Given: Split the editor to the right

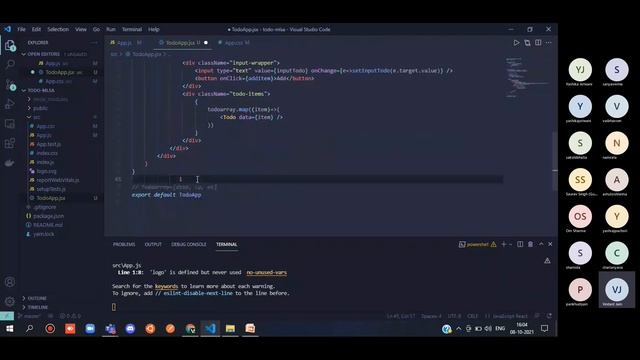Looking at the screenshot, I should click(x=538, y=42).
